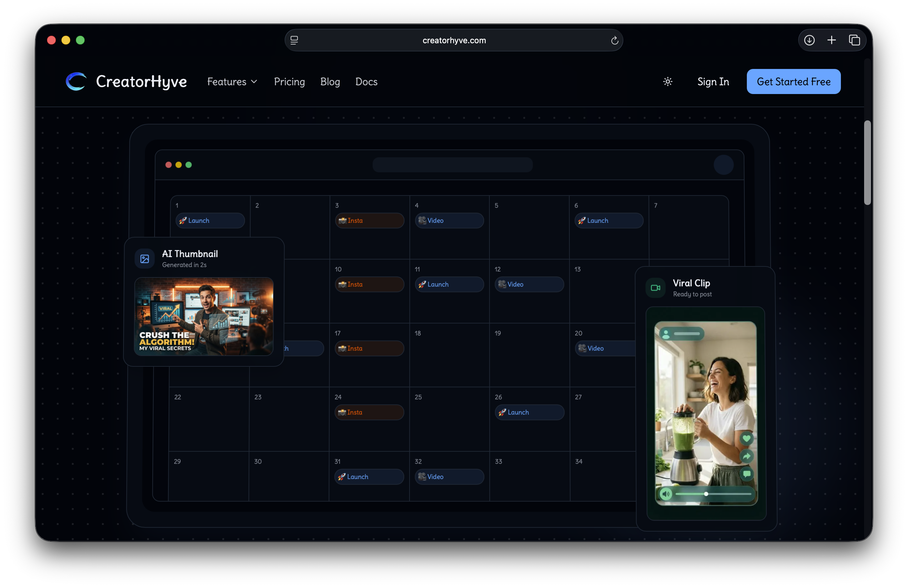Click the browser reload page icon
This screenshot has height=588, width=908.
click(614, 40)
